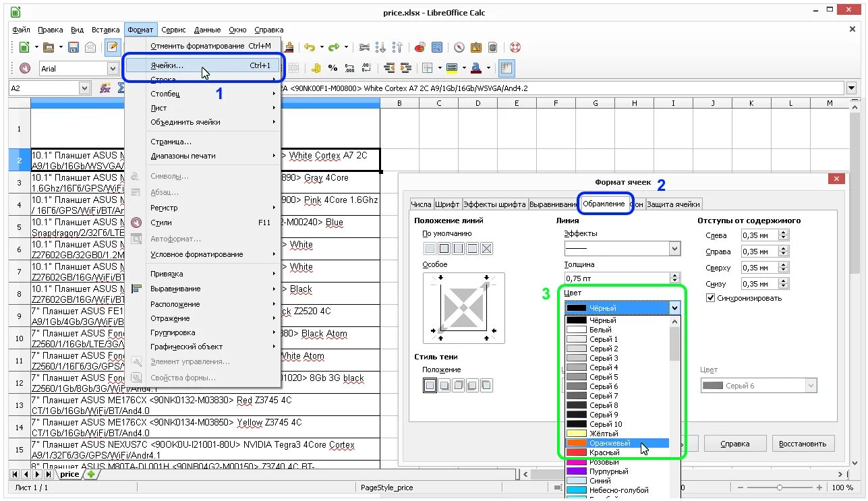
Task: Toggle the Edit mode pencil icon
Action: [x=113, y=47]
